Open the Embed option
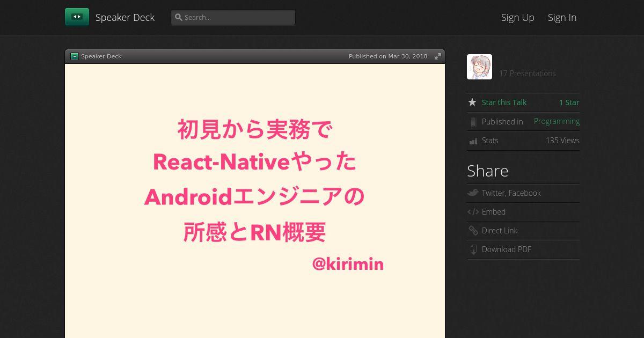Viewport: 644px width, 338px height. [x=494, y=212]
